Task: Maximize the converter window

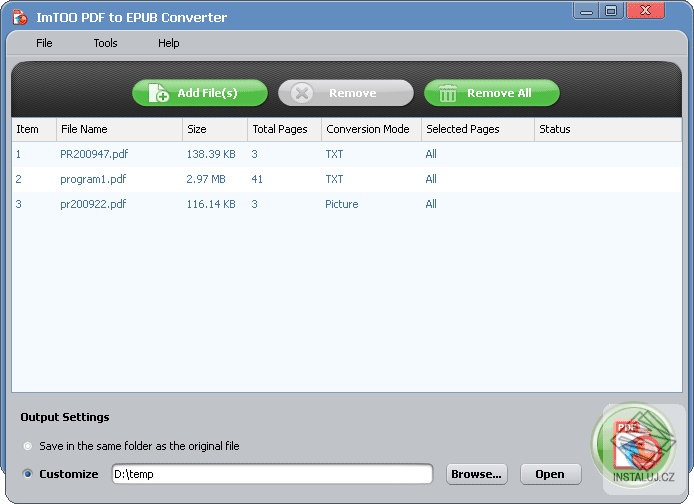Action: point(611,11)
